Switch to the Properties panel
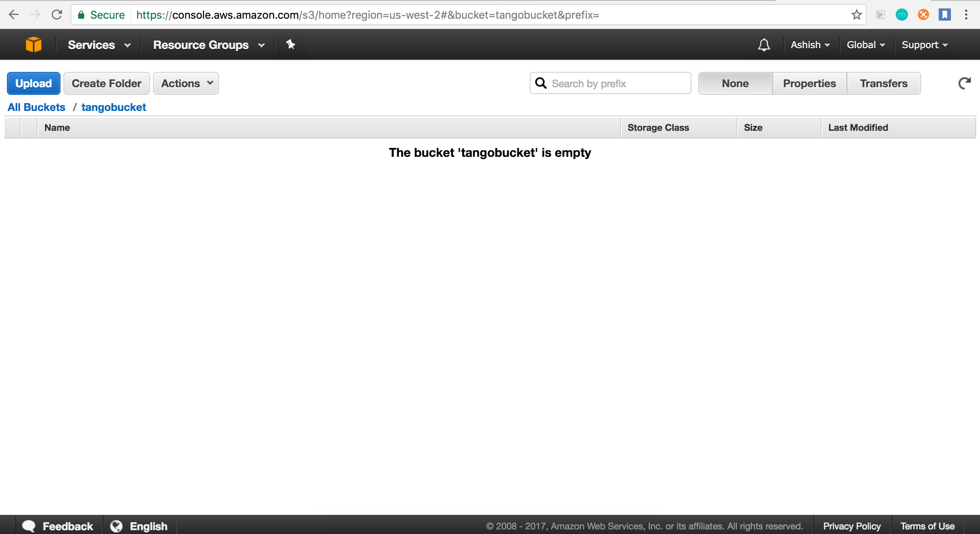 point(809,83)
